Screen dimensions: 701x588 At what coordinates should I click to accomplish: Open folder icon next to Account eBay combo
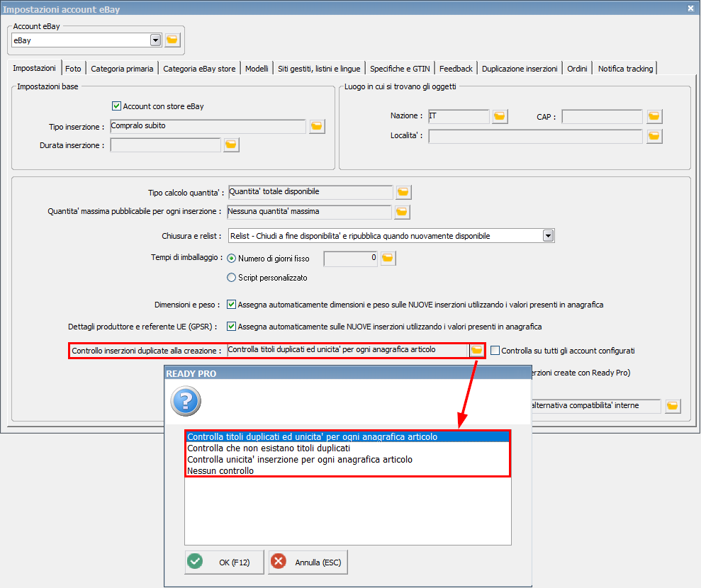tap(172, 40)
